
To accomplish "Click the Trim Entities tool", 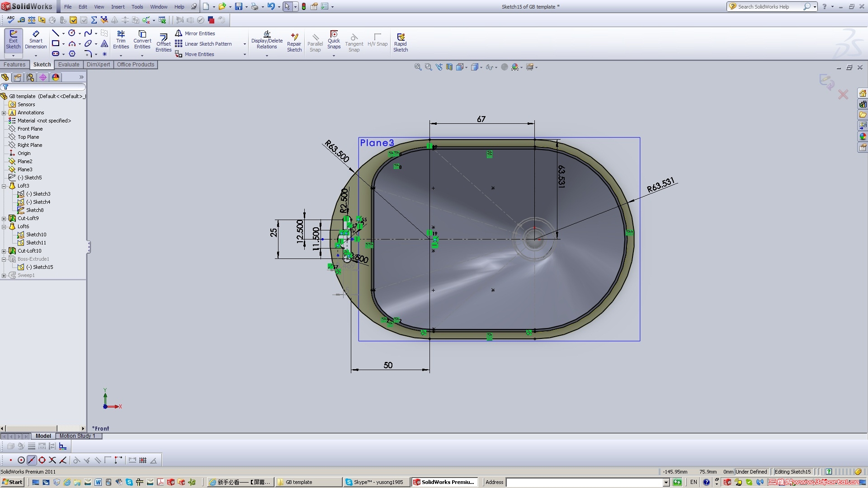I will pyautogui.click(x=121, y=40).
